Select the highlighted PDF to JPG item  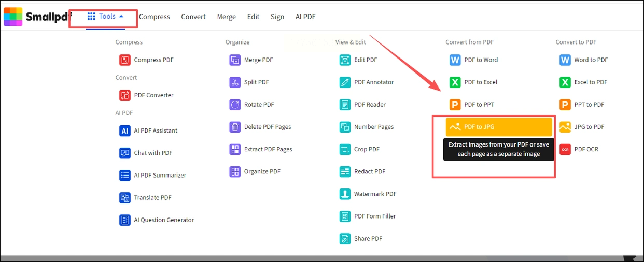click(x=499, y=127)
